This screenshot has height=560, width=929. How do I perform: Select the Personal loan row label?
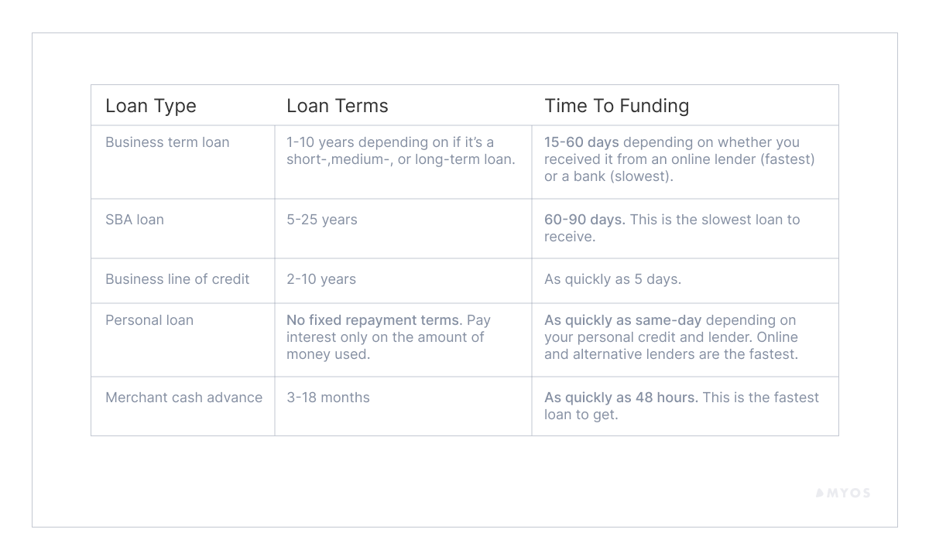click(149, 320)
